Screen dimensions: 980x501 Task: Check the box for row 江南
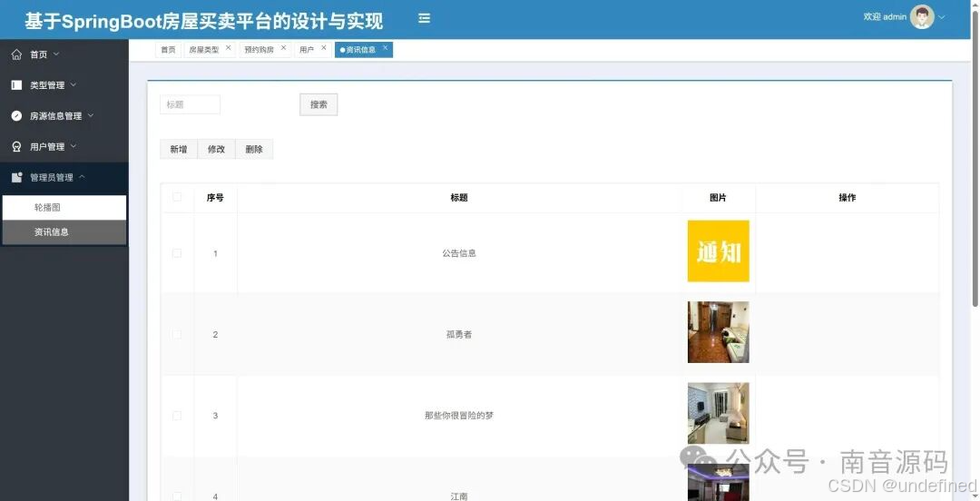point(177,496)
